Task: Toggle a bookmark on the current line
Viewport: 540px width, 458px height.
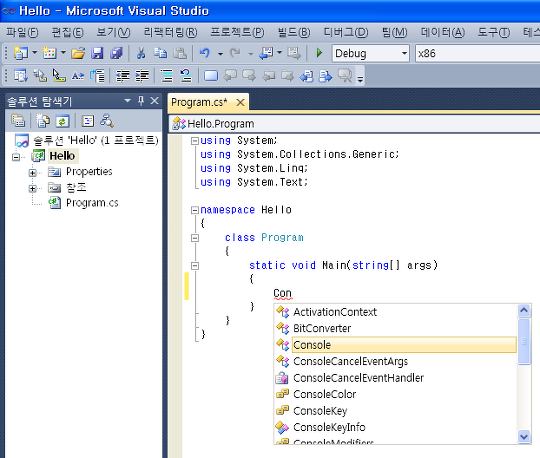Action: point(211,75)
